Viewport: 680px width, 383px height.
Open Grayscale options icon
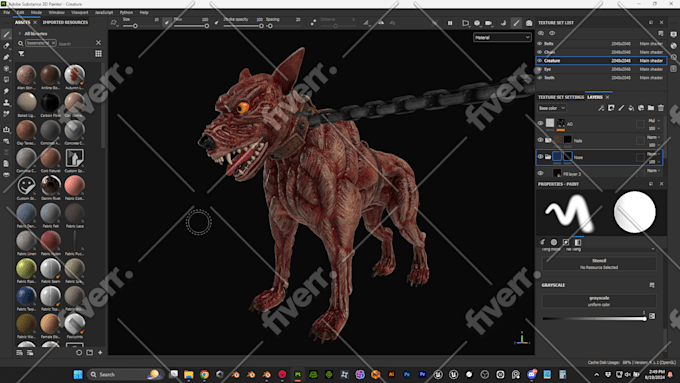(652, 285)
